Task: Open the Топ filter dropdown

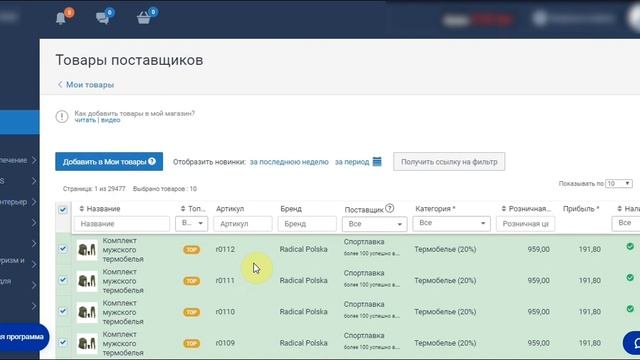Action: coord(191,224)
